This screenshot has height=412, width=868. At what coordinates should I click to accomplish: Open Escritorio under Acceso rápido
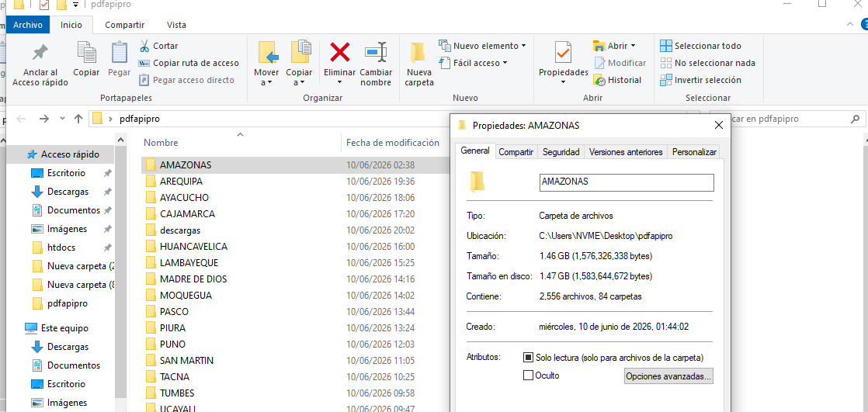pos(66,173)
